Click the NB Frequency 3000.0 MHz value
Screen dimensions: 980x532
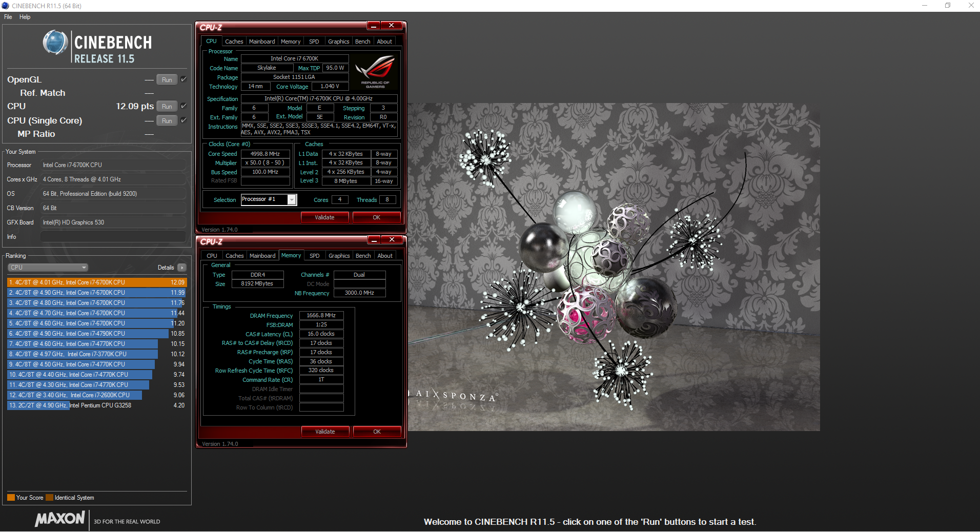click(359, 293)
